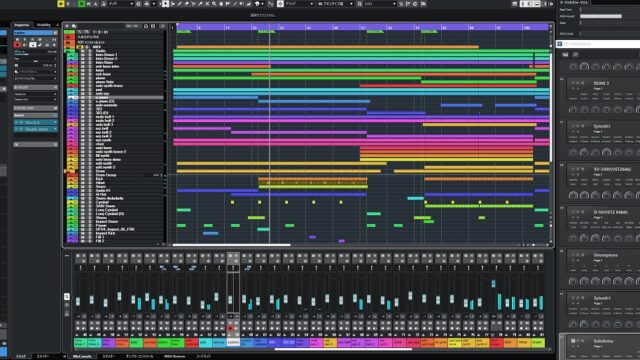Open the automation mode dropdown in toolbar
The width and height of the screenshot is (640, 360).
(x=121, y=4)
